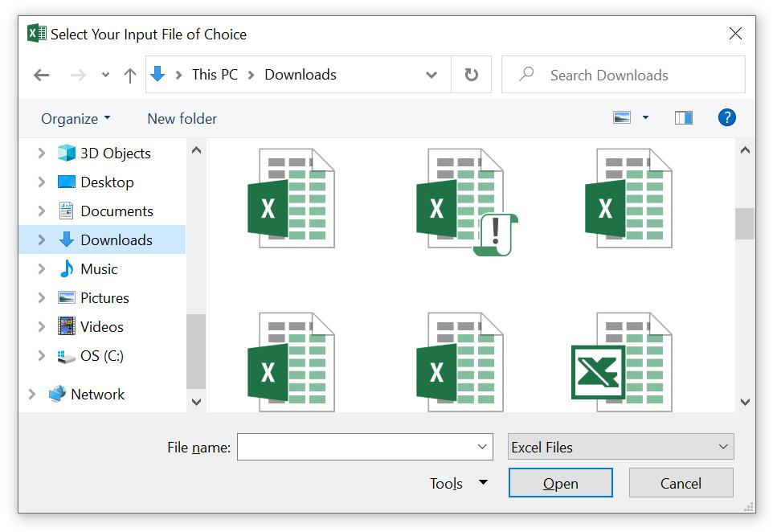The height and width of the screenshot is (532, 777).
Task: Toggle the preview pane icon
Action: (x=684, y=117)
